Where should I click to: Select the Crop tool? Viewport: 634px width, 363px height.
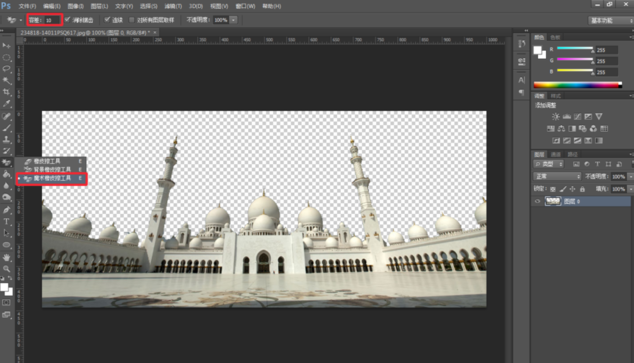click(6, 93)
